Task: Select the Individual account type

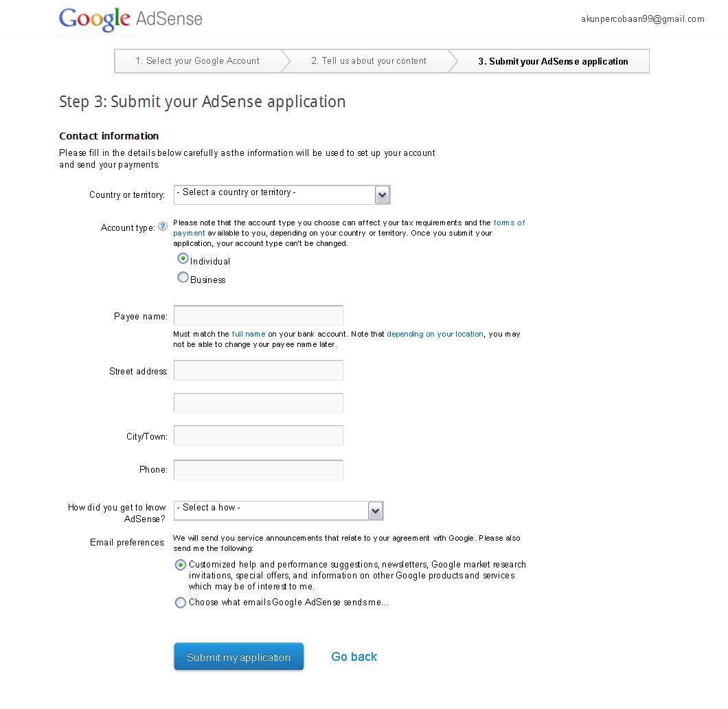Action: point(183,258)
